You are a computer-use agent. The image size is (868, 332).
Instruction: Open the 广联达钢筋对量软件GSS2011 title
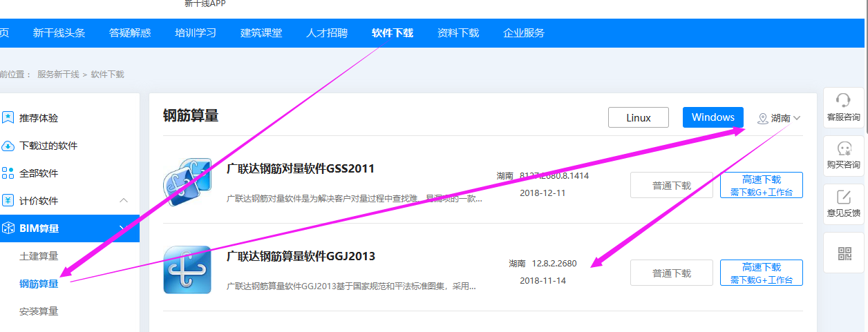(x=301, y=168)
